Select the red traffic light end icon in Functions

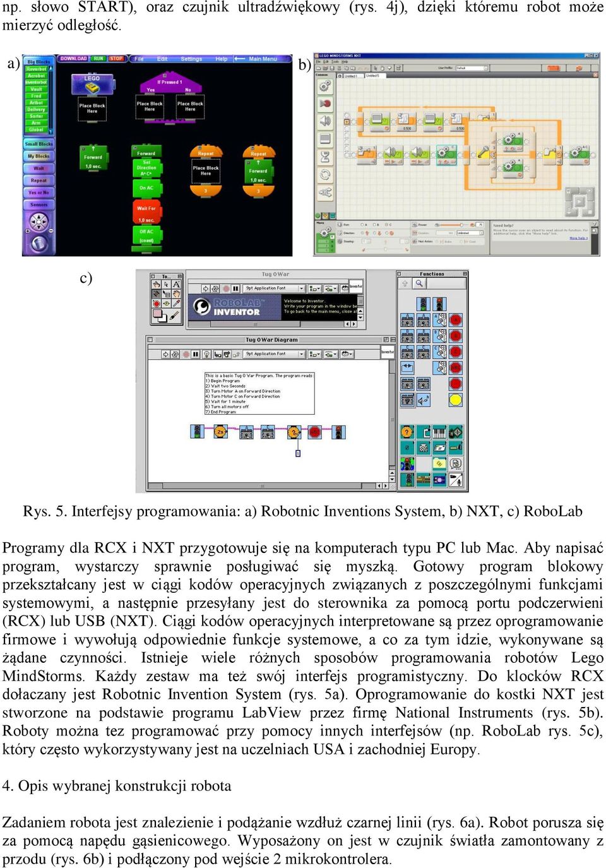(x=439, y=304)
